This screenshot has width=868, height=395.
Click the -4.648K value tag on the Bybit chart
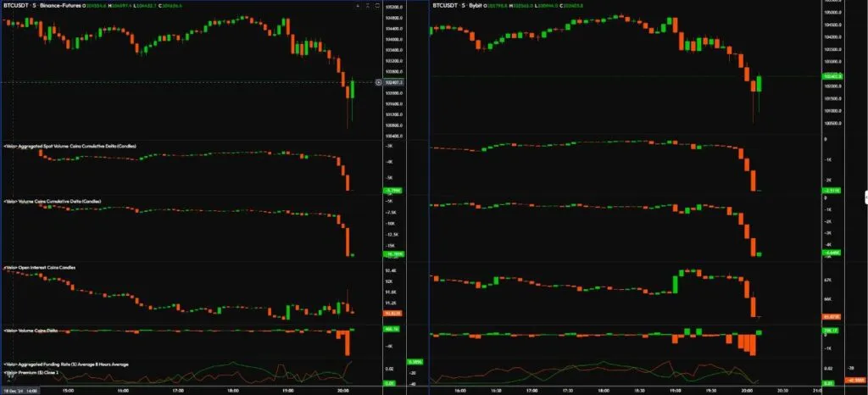[832, 253]
